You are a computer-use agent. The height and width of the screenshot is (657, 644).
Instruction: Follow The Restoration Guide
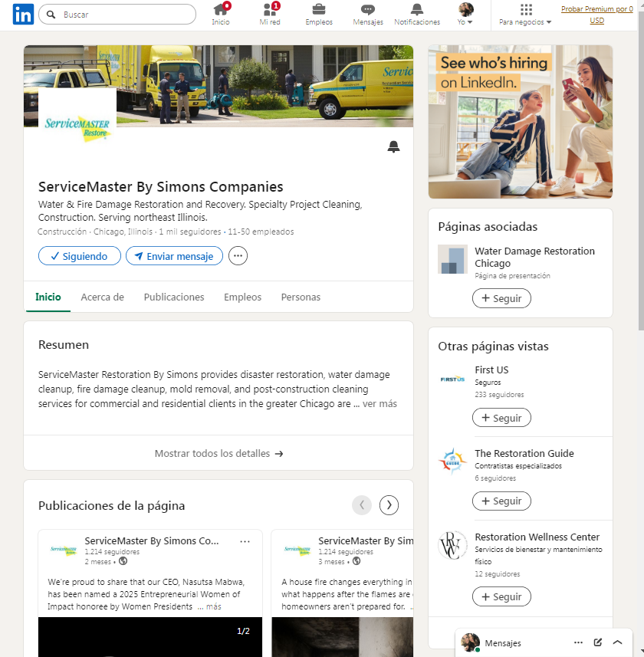(501, 501)
